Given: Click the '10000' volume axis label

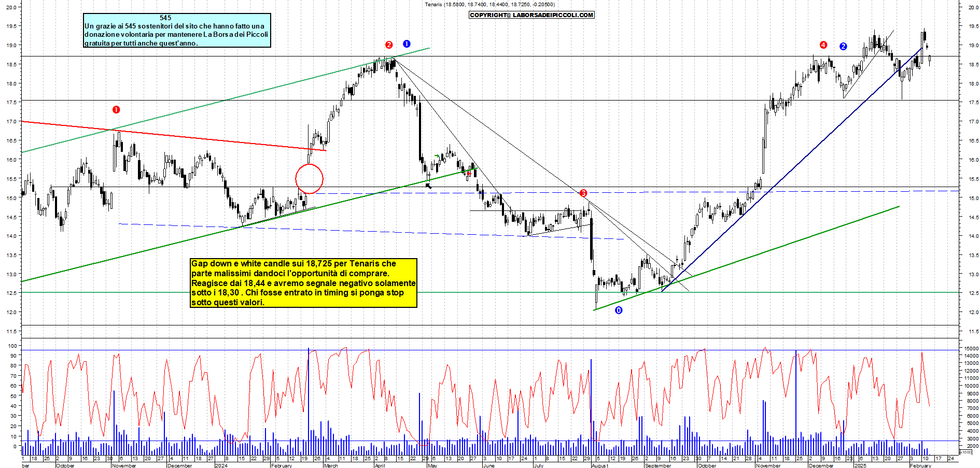Looking at the screenshot, I should click(971, 386).
